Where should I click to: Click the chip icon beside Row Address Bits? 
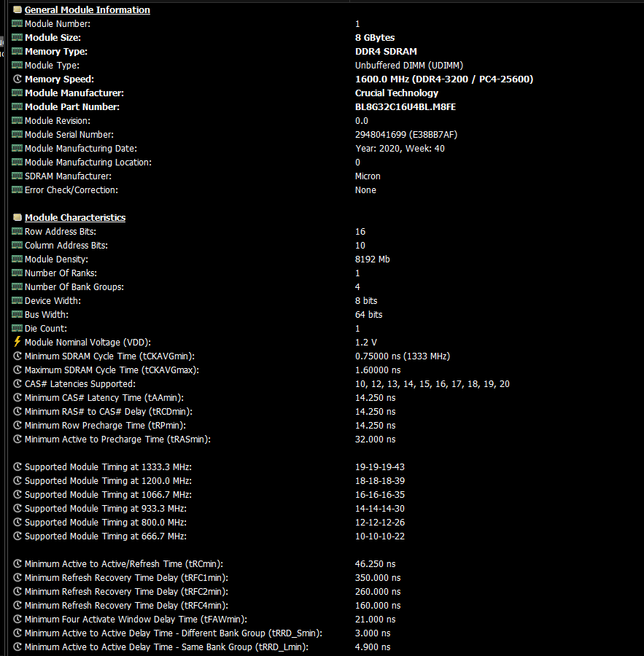click(18, 231)
